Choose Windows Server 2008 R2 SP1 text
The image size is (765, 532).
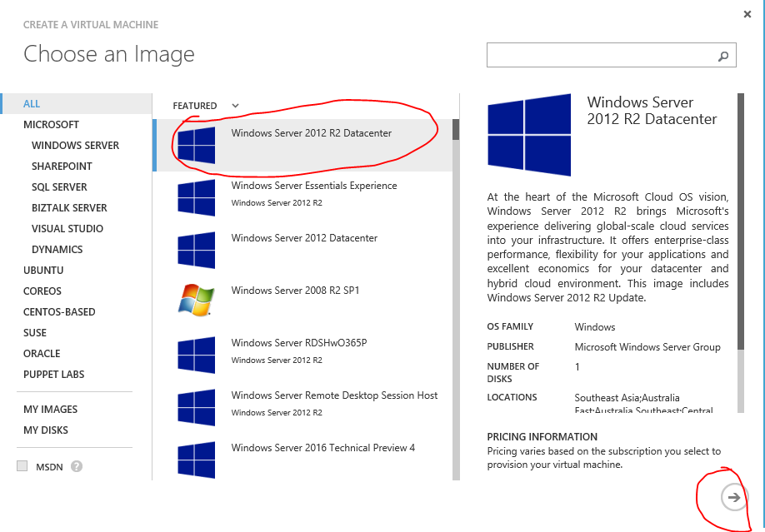click(295, 290)
